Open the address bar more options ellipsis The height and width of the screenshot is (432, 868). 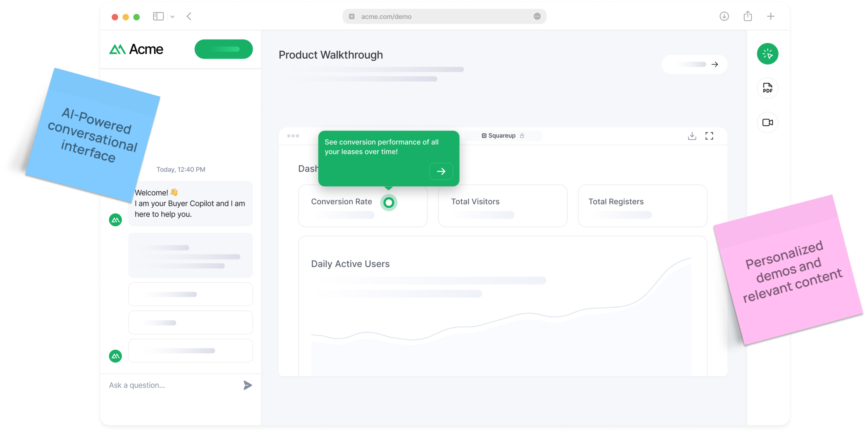pyautogui.click(x=537, y=16)
